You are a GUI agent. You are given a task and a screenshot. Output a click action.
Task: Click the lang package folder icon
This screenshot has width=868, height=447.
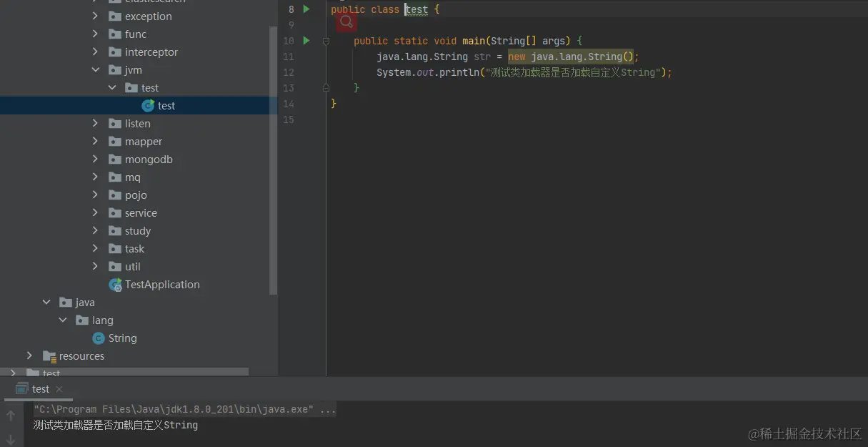pyautogui.click(x=82, y=320)
